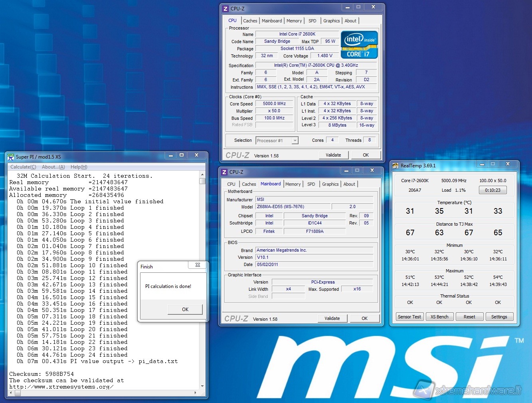Run the XS Bench in RealTemp
This screenshot has width=532, height=403.
439,317
